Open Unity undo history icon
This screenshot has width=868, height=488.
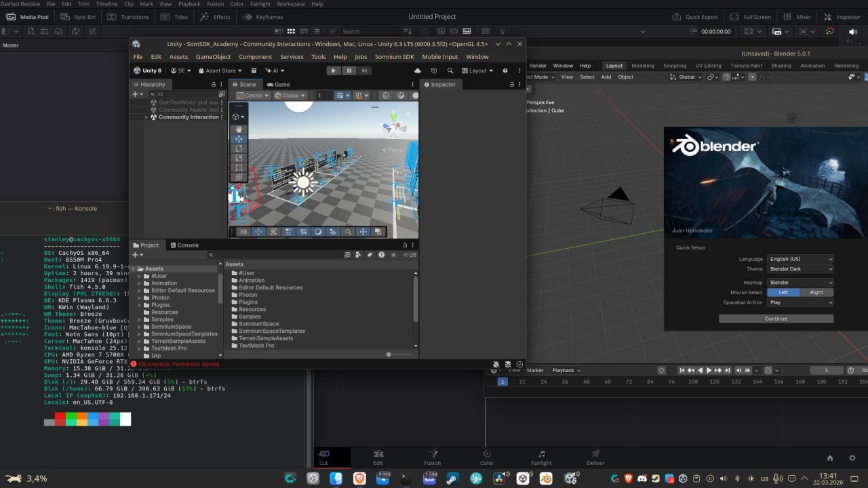point(434,70)
